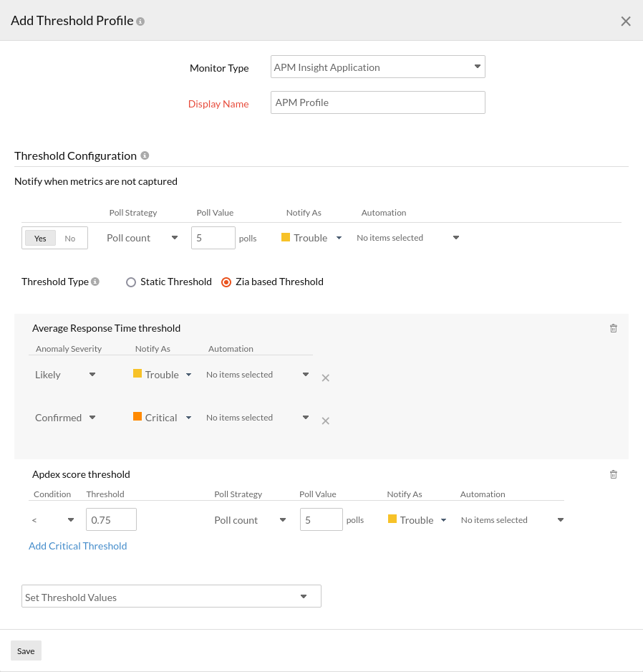
Task: Remove the Confirmed severity row with the X icon
Action: (325, 421)
